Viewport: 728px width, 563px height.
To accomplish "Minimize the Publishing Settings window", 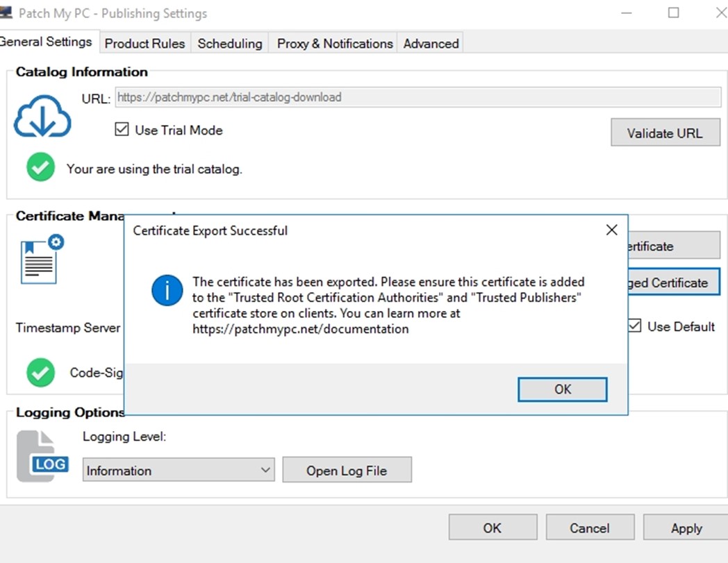I will pyautogui.click(x=627, y=12).
